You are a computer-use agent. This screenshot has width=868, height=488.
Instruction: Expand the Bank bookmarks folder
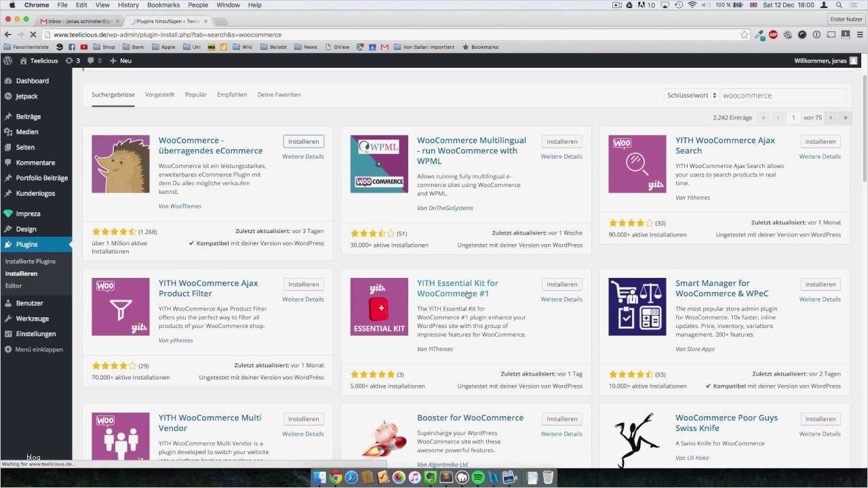133,47
